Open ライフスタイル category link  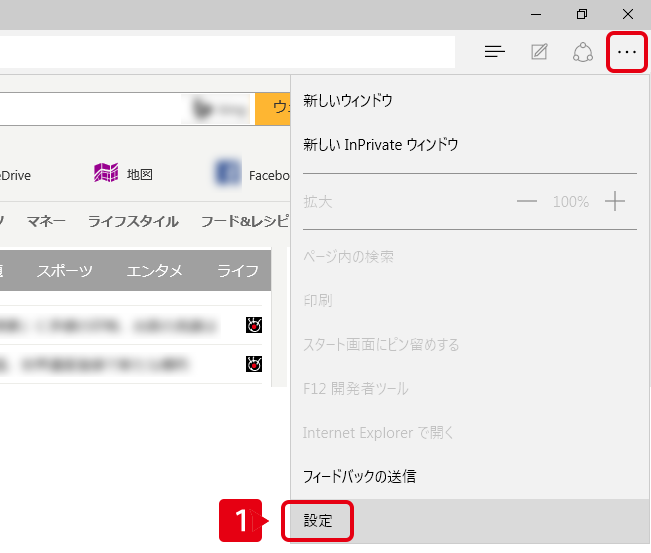point(133,221)
